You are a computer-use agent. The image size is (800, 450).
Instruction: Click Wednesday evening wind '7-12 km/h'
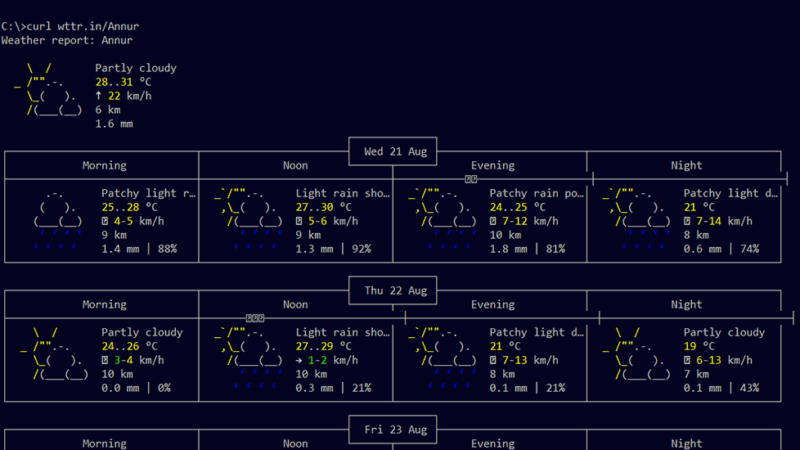click(x=530, y=221)
